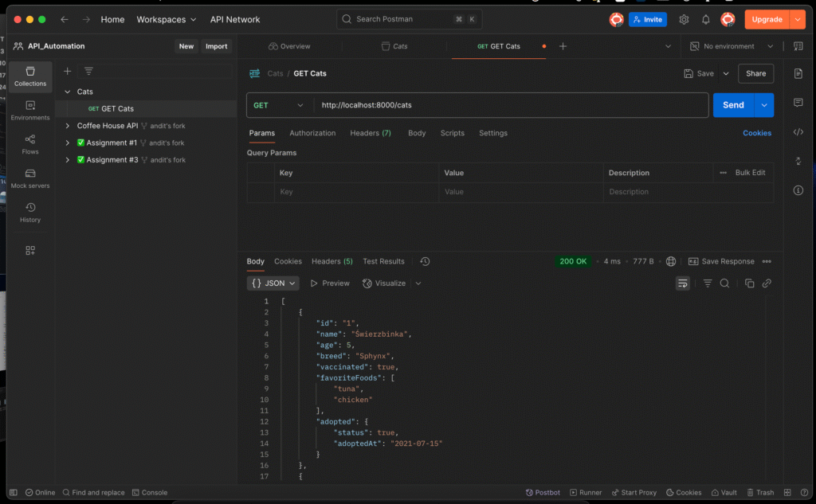Open the JSON format dropdown
Image resolution: width=816 pixels, height=504 pixels.
[x=273, y=283]
